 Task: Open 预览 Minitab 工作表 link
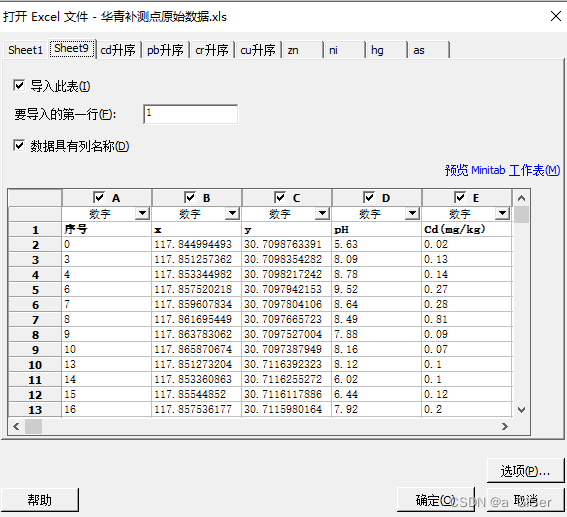click(x=502, y=170)
